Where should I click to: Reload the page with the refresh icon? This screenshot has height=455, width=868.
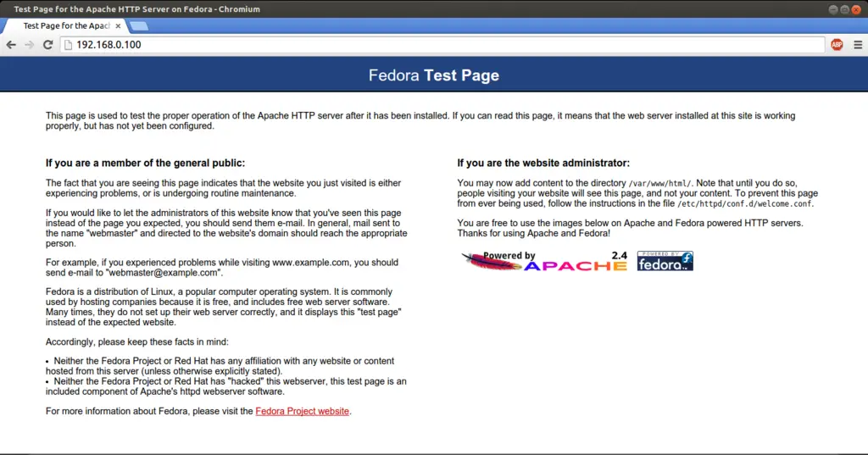[x=48, y=45]
